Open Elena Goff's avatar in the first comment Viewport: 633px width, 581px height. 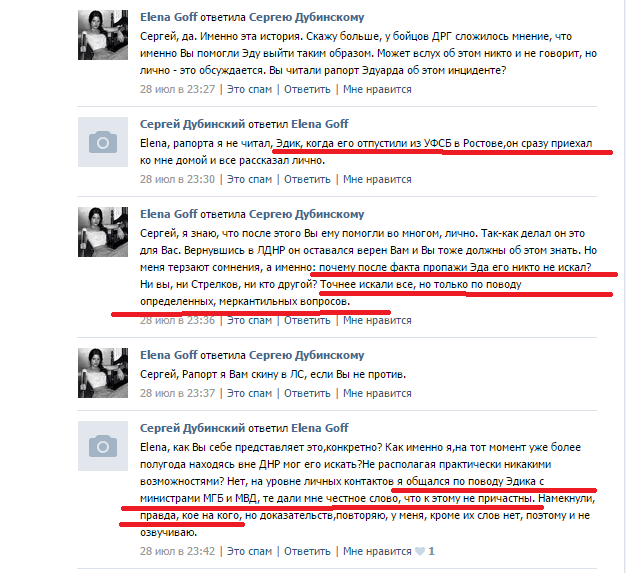103,35
